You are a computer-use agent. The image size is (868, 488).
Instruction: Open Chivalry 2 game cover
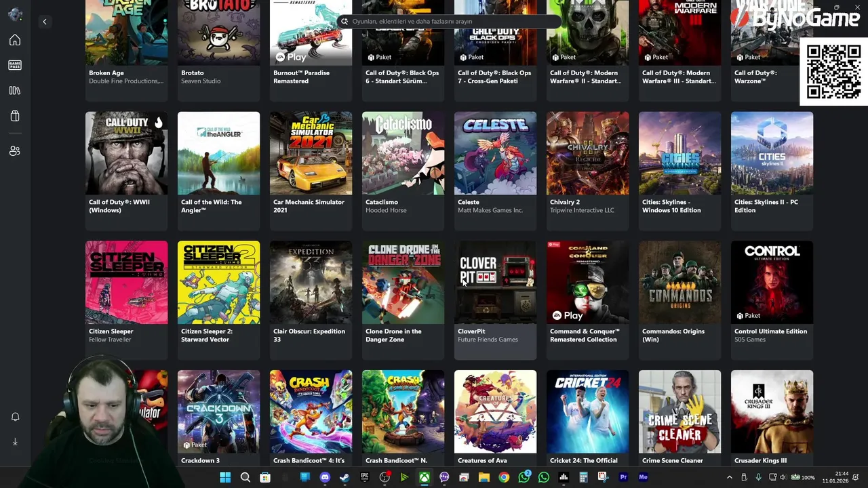click(587, 153)
